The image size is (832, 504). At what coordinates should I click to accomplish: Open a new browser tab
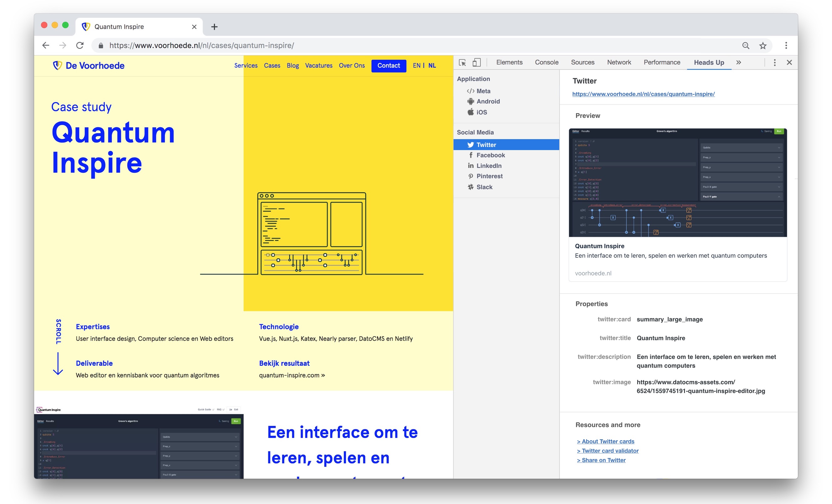215,27
